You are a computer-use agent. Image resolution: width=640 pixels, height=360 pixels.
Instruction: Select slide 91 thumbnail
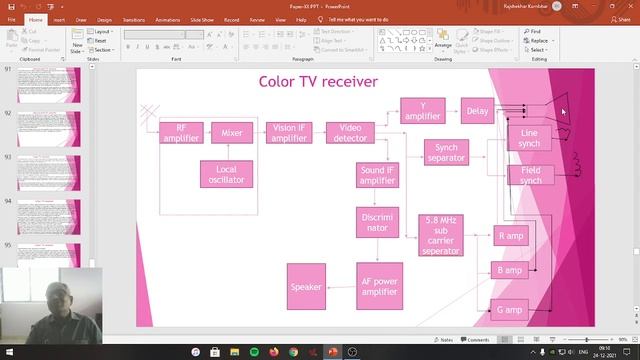49,85
